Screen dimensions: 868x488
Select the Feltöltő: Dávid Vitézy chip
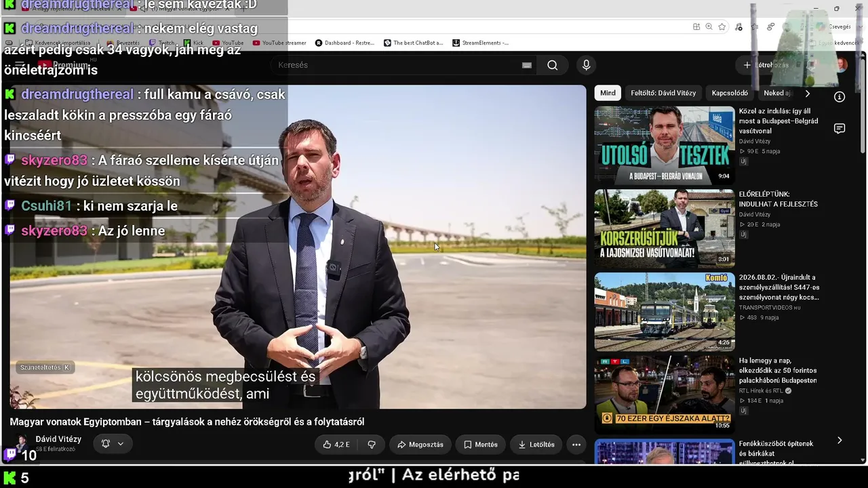point(663,93)
